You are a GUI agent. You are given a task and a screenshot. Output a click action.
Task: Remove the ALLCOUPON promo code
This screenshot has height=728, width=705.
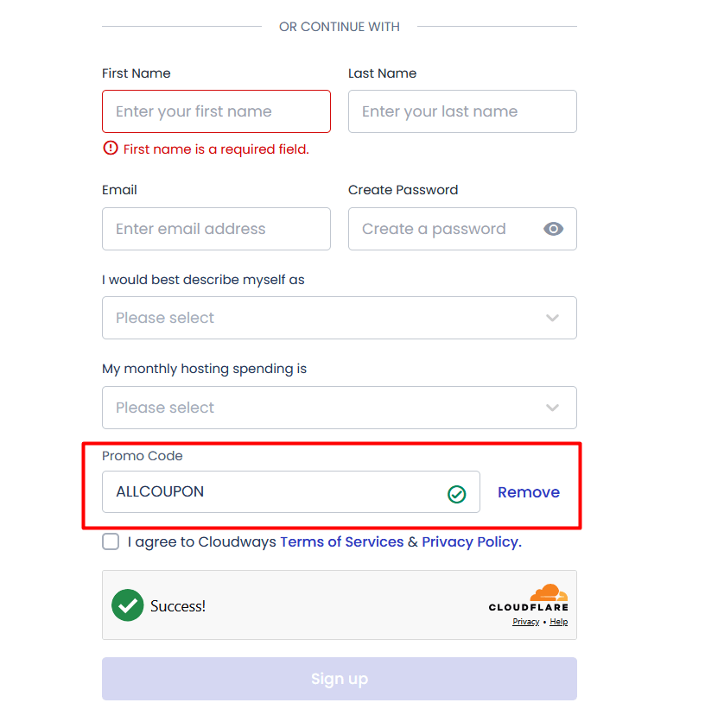click(528, 491)
